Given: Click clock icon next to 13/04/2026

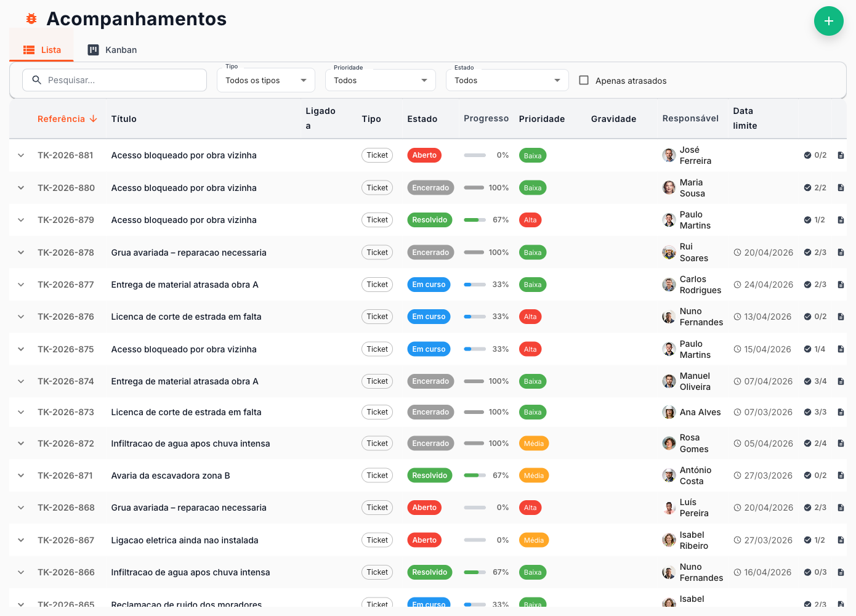Looking at the screenshot, I should (737, 317).
